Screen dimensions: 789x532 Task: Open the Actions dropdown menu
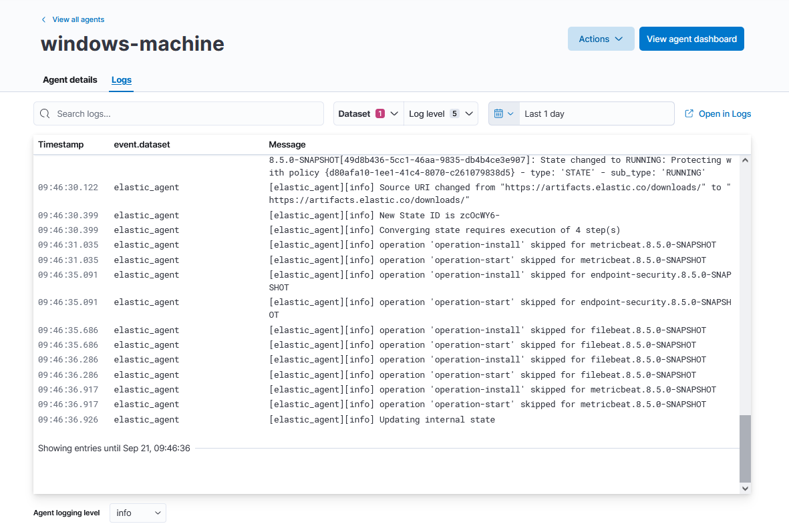(601, 39)
